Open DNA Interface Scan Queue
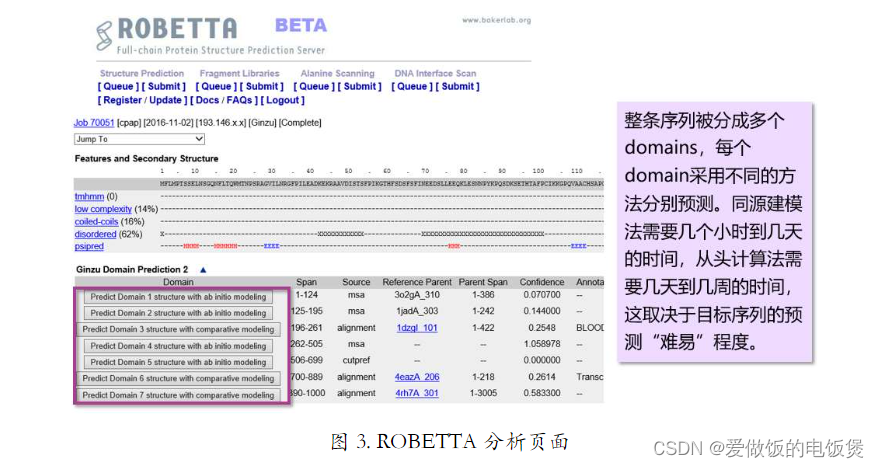Image resolution: width=879 pixels, height=468 pixels. click(x=412, y=86)
